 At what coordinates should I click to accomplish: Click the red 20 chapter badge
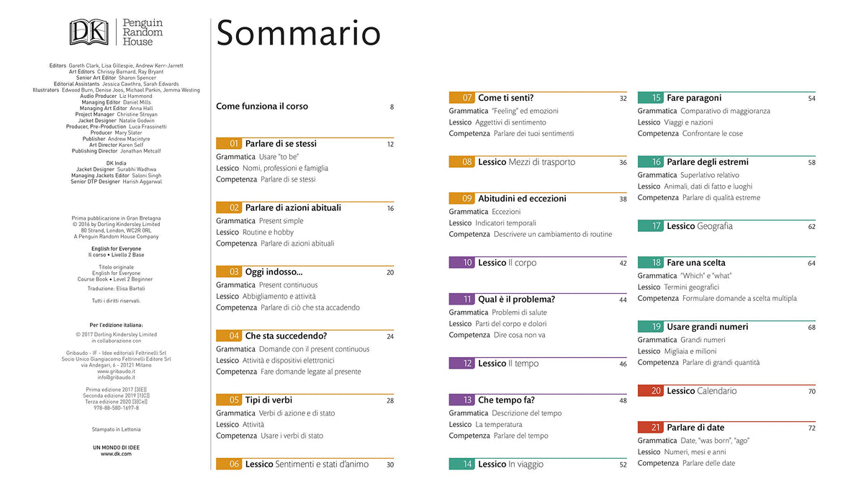click(x=651, y=391)
